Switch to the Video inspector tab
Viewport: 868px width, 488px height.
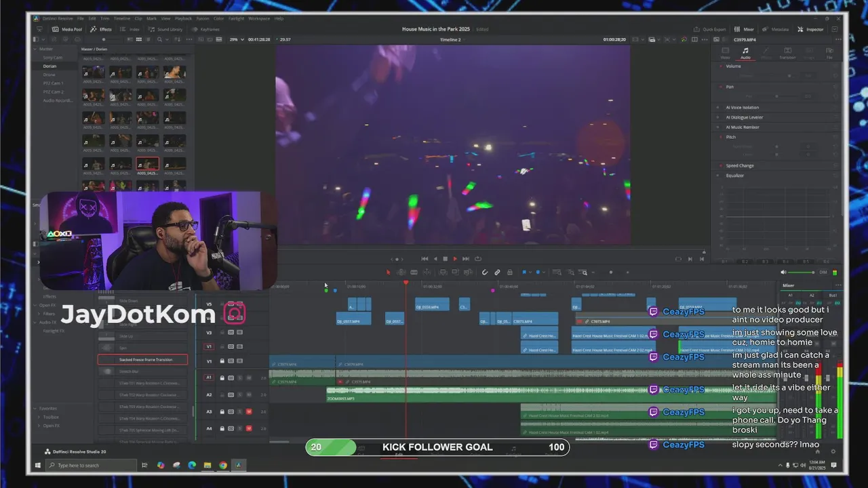[725, 53]
